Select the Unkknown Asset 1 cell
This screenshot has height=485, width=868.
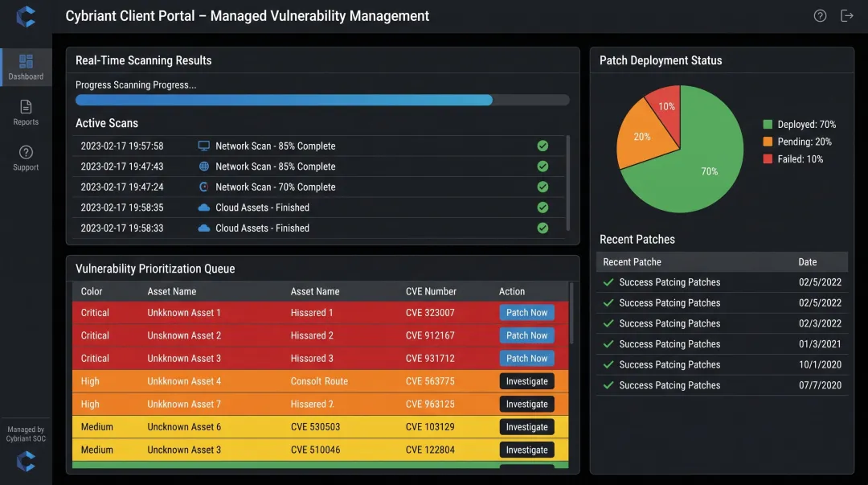click(x=184, y=313)
